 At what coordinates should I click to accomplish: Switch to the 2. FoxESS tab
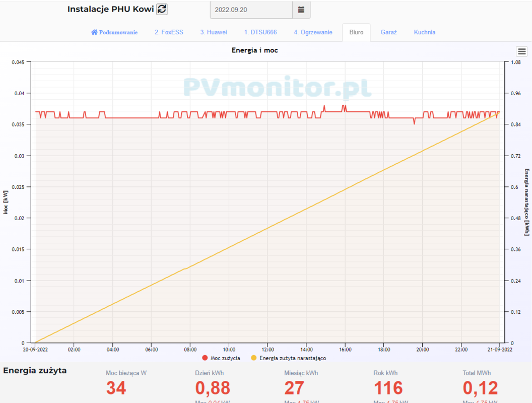[x=169, y=32]
